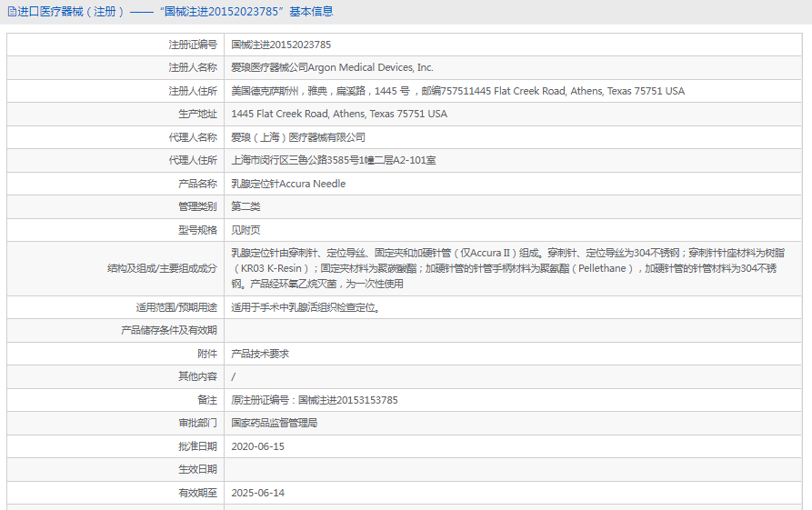Click the label 产品名称
This screenshot has width=812, height=510.
pos(198,184)
